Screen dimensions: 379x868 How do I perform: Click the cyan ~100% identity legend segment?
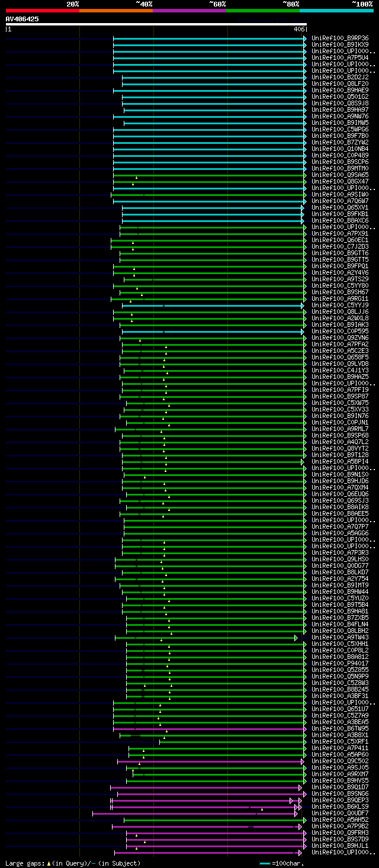(336, 10)
